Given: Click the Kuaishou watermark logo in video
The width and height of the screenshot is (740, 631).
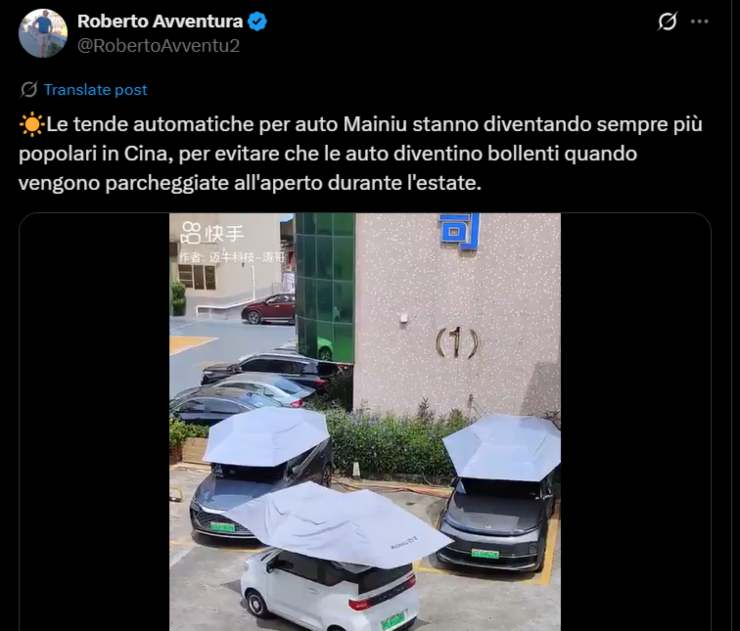Looking at the screenshot, I should (x=212, y=233).
